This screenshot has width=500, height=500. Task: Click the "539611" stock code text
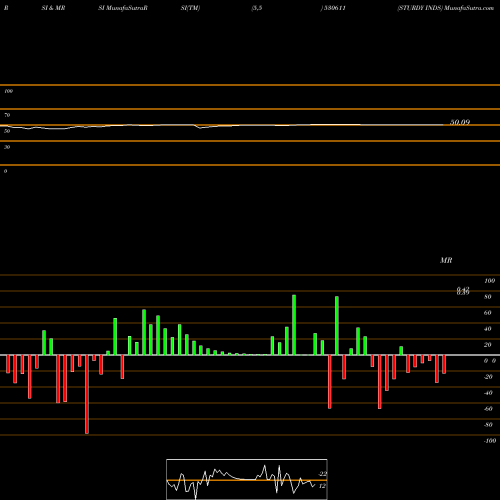335,8
